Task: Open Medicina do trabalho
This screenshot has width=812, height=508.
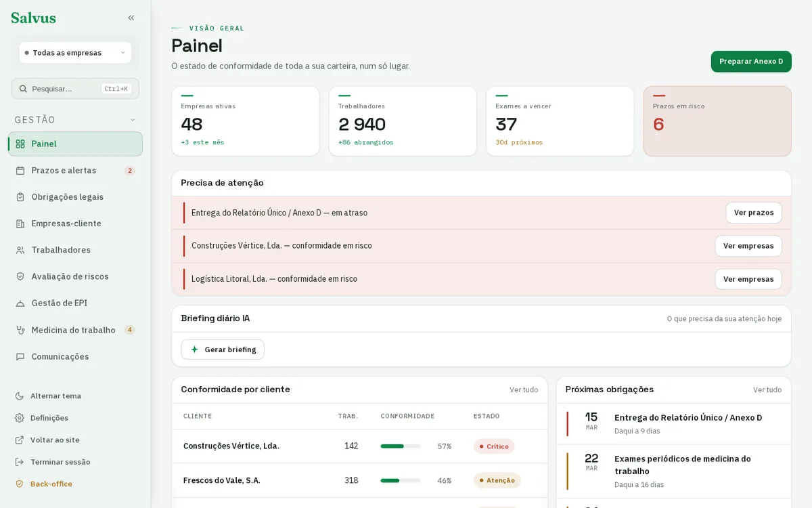Action: point(75,330)
